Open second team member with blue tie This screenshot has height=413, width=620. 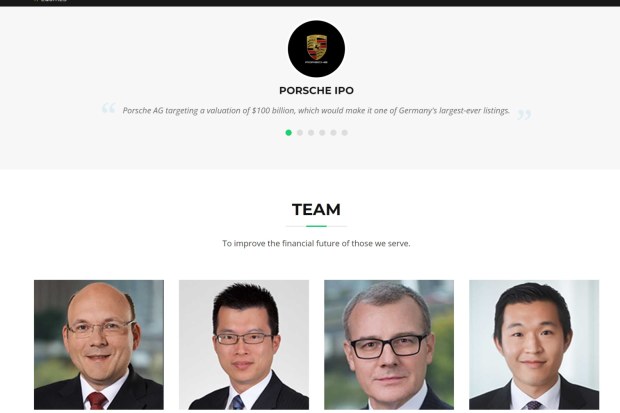coord(244,345)
